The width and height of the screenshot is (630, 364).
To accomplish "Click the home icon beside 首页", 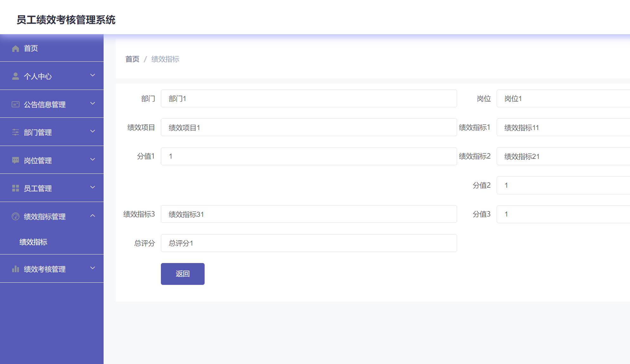I will point(15,48).
